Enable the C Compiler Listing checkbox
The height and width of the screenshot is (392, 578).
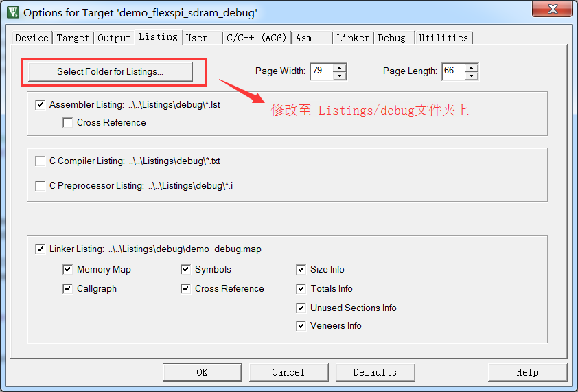pos(41,161)
